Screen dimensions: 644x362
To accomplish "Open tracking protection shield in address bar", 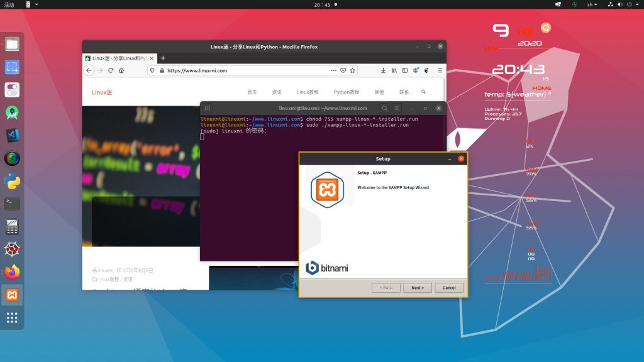I will [x=152, y=70].
